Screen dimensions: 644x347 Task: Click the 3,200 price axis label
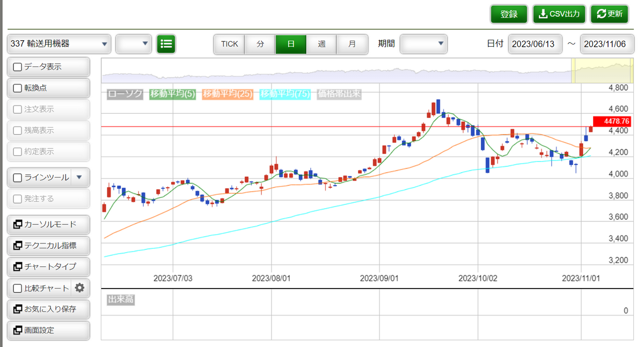point(618,260)
